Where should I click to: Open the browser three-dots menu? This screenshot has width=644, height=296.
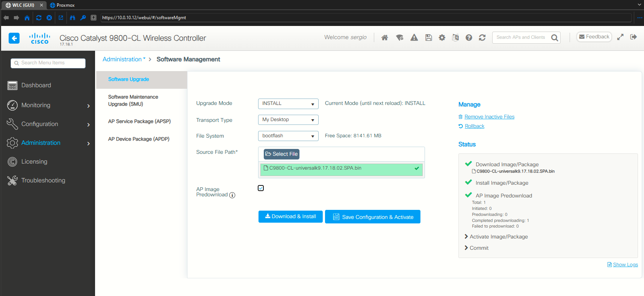point(640,18)
